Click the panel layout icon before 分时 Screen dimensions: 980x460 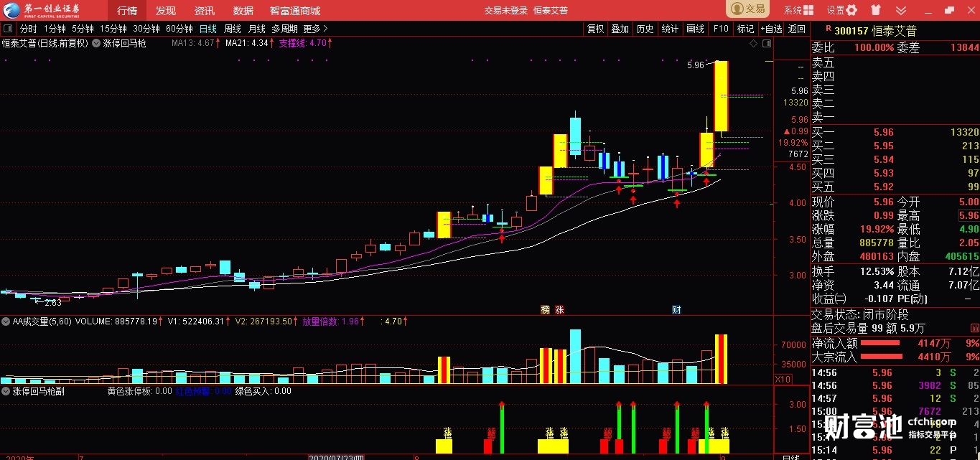8,29
